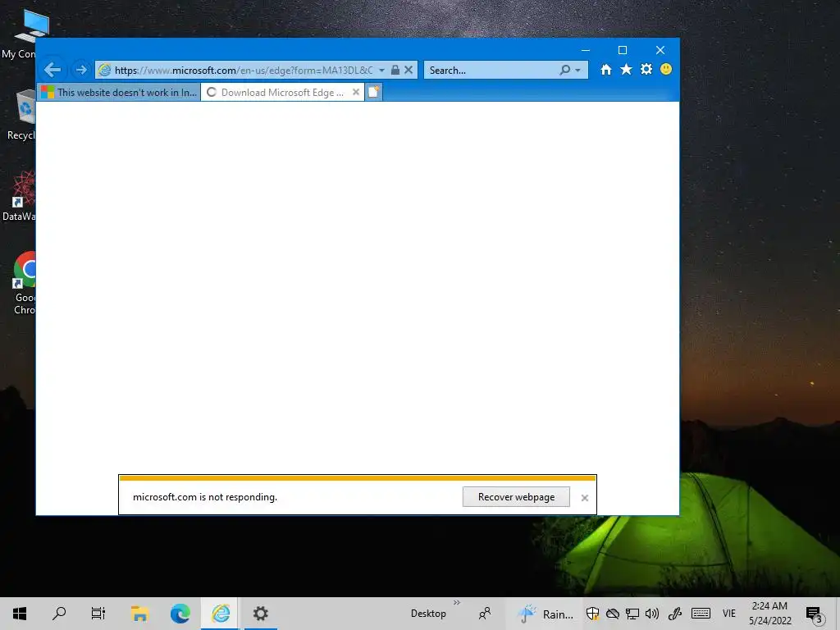Click the forward arrow button

click(81, 70)
